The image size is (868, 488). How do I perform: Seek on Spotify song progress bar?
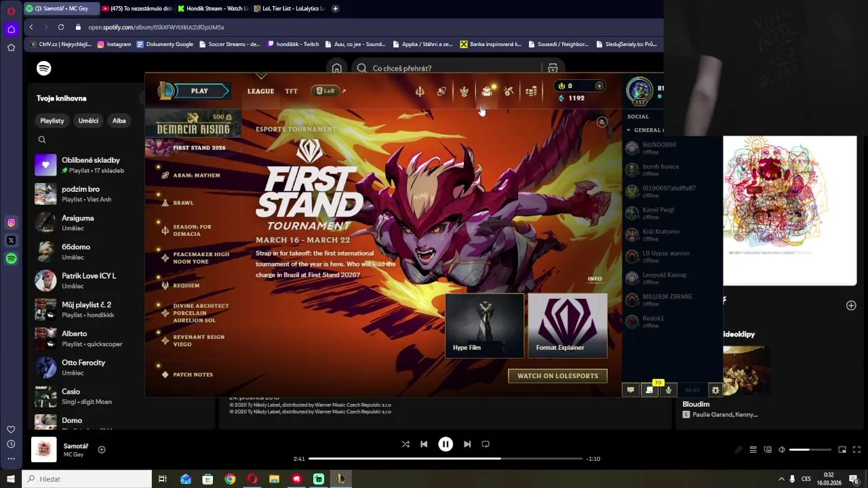coord(446,459)
